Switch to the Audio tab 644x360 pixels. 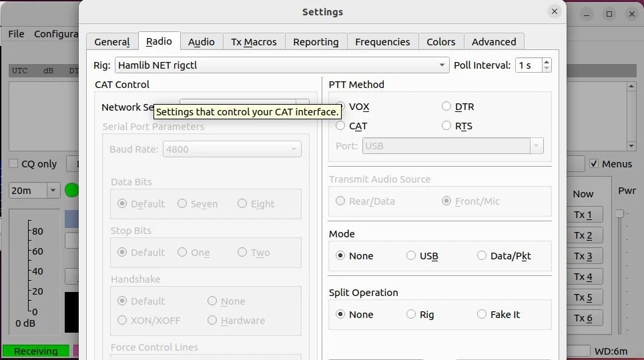click(x=201, y=42)
